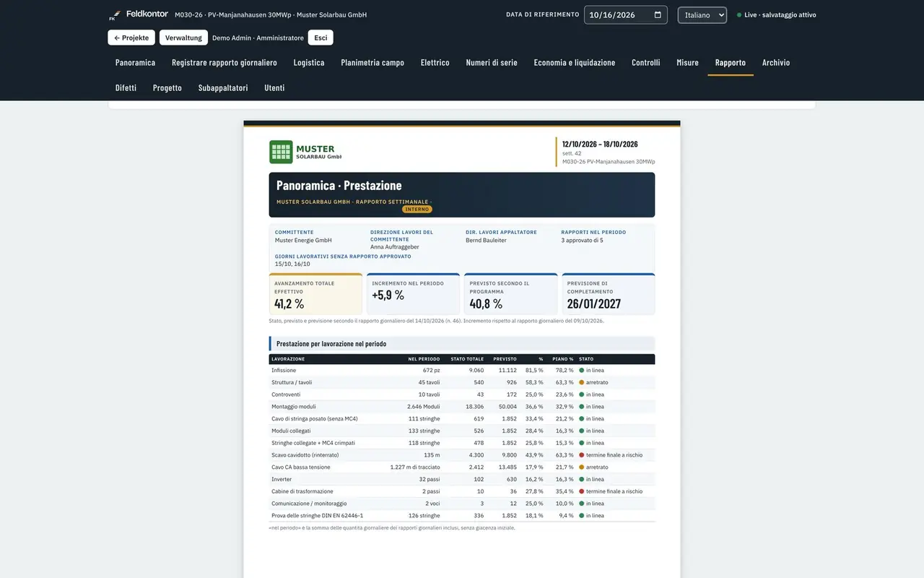Click the green status dot for Infissione row
The width and height of the screenshot is (924, 578).
pos(582,370)
